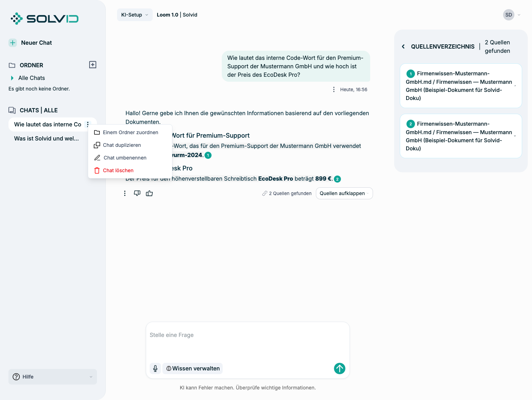Open chat Was ist Solvid und wel...
Image resolution: width=532 pixels, height=400 pixels.
click(x=47, y=138)
